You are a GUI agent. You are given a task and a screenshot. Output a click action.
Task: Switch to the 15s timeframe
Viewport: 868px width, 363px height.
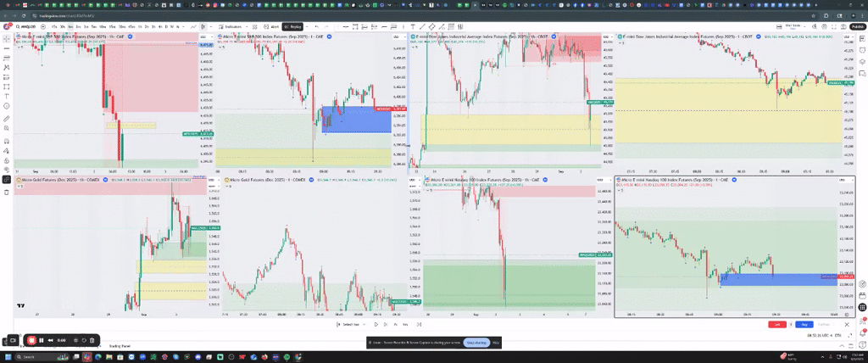pyautogui.click(x=55, y=26)
